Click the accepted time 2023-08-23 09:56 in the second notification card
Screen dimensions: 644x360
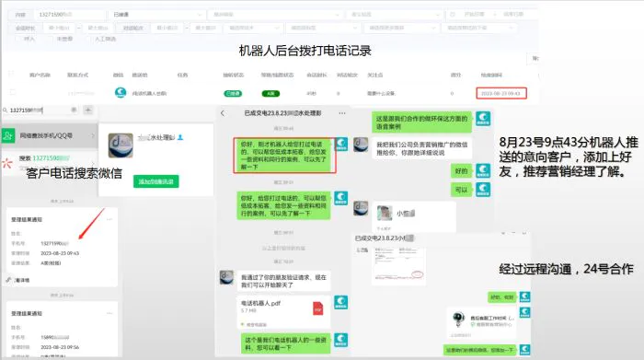click(x=60, y=347)
